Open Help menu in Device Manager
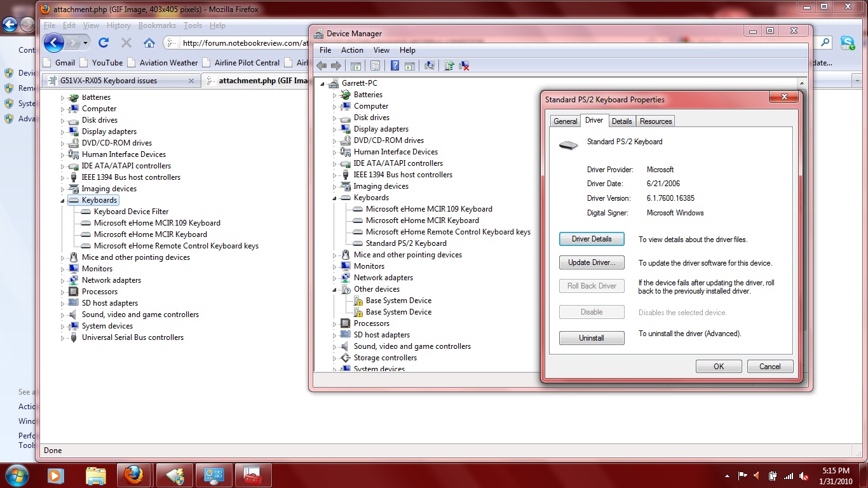 tap(407, 50)
